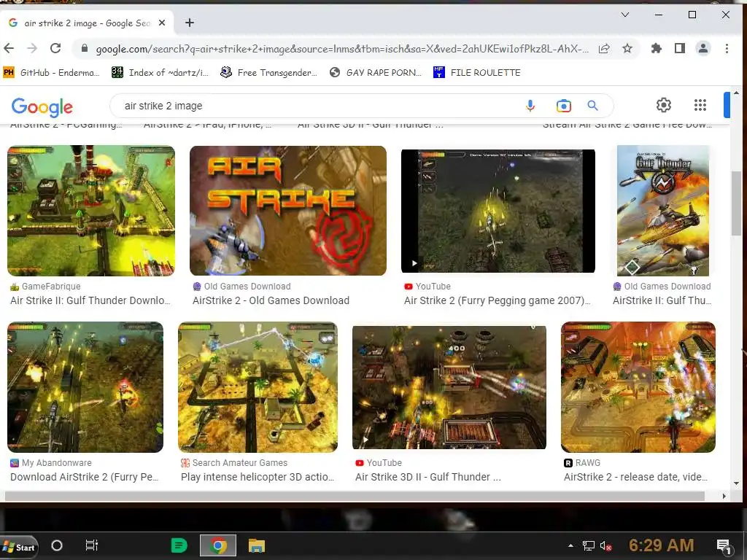
Task: Click the scroll up arrow of page scrollbar
Action: (x=737, y=93)
